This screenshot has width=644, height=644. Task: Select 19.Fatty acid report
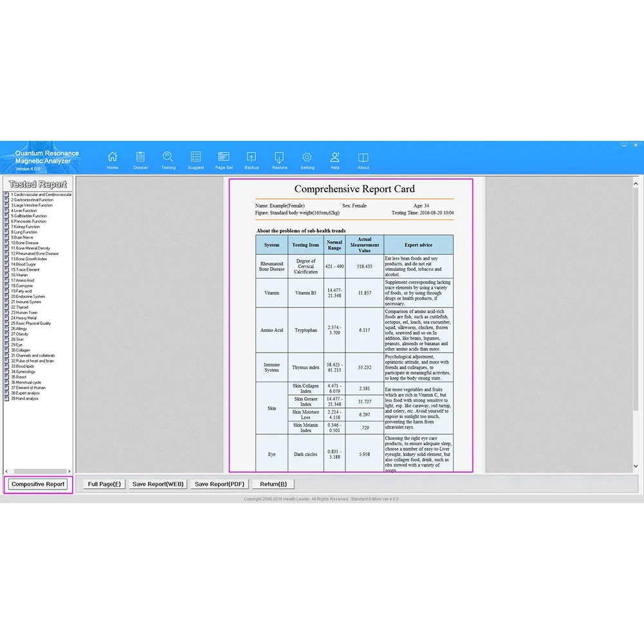pos(21,291)
